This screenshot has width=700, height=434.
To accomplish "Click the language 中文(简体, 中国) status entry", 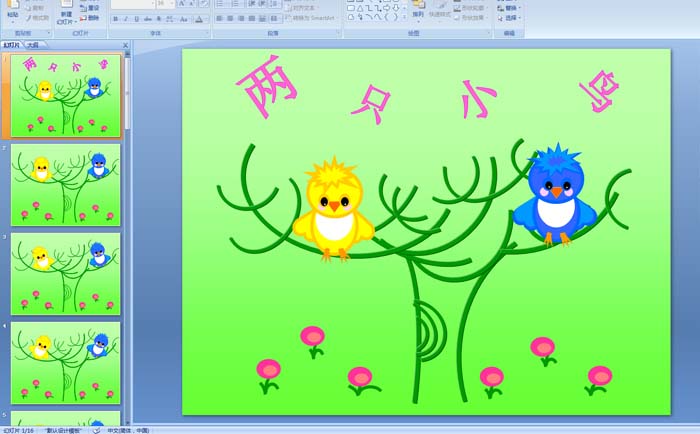I will point(128,430).
